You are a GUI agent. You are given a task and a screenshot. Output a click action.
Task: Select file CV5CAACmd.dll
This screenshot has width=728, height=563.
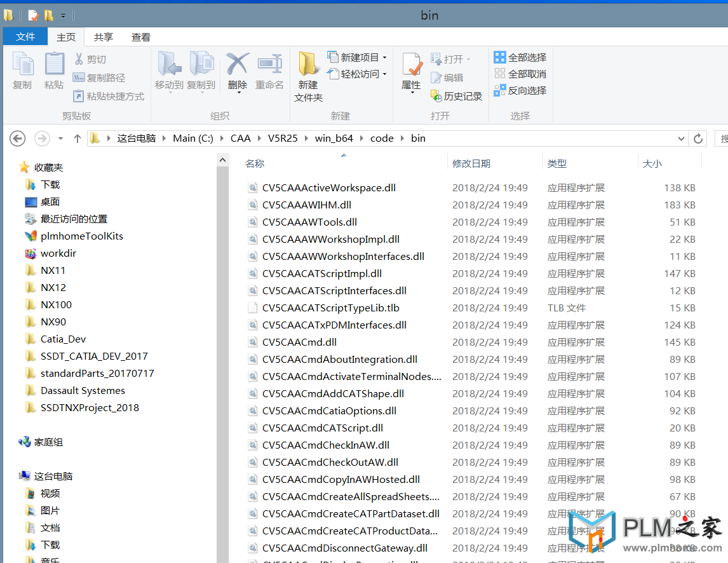point(299,343)
